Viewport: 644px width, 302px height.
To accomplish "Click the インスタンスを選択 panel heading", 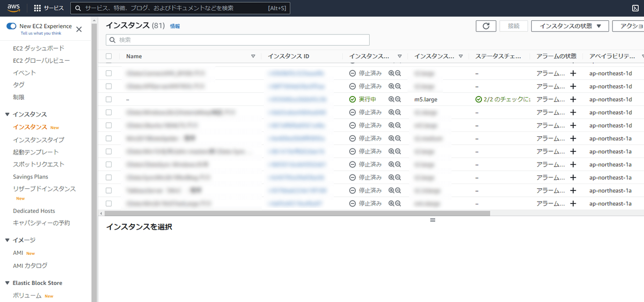I will click(x=139, y=227).
